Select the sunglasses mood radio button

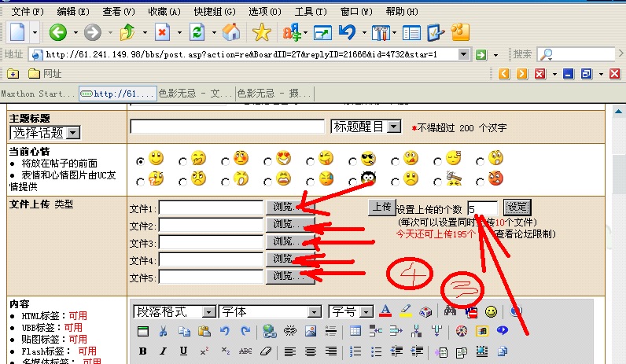[x=353, y=160]
